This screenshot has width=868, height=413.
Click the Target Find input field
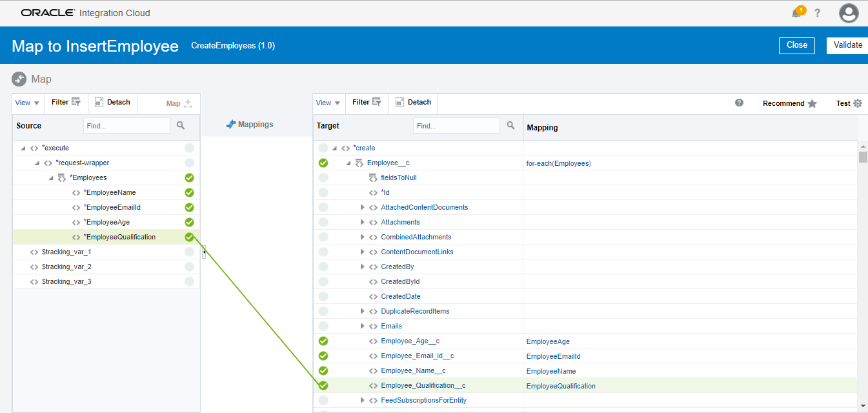[456, 126]
